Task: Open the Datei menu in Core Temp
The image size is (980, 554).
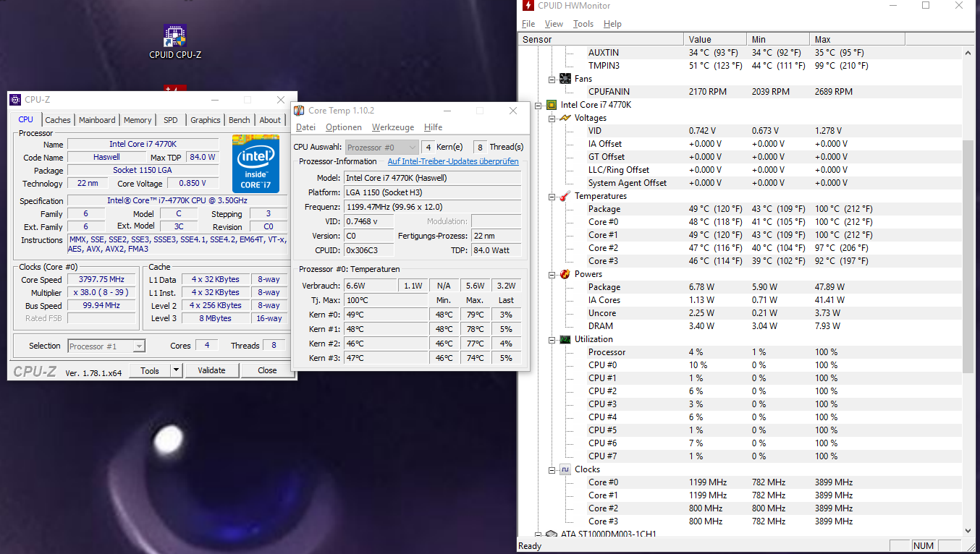Action: (x=306, y=127)
